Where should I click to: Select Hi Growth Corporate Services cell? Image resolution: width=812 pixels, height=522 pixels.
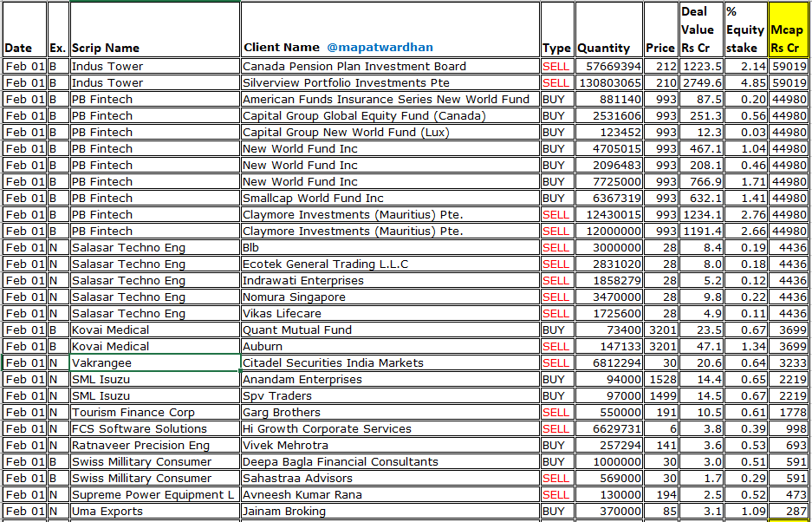pyautogui.click(x=391, y=428)
